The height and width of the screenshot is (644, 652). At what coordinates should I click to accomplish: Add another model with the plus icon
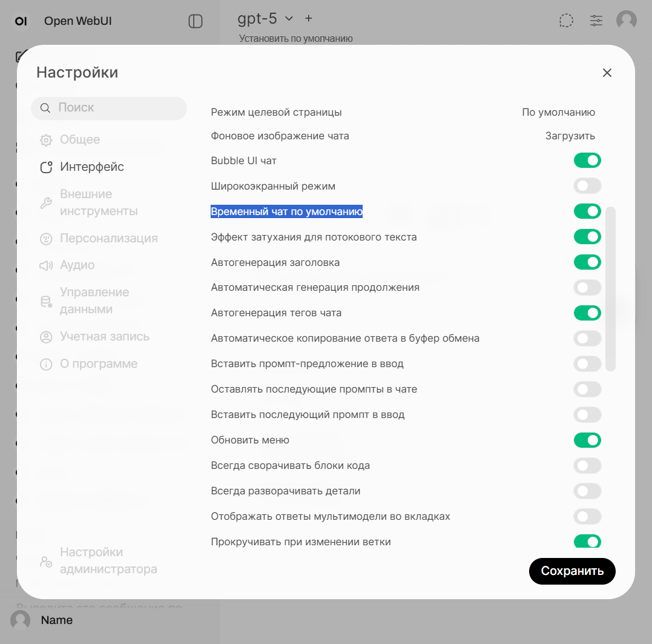[x=309, y=18]
